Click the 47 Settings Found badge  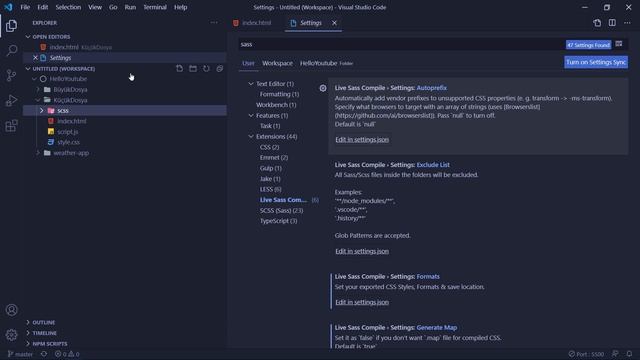click(x=588, y=45)
